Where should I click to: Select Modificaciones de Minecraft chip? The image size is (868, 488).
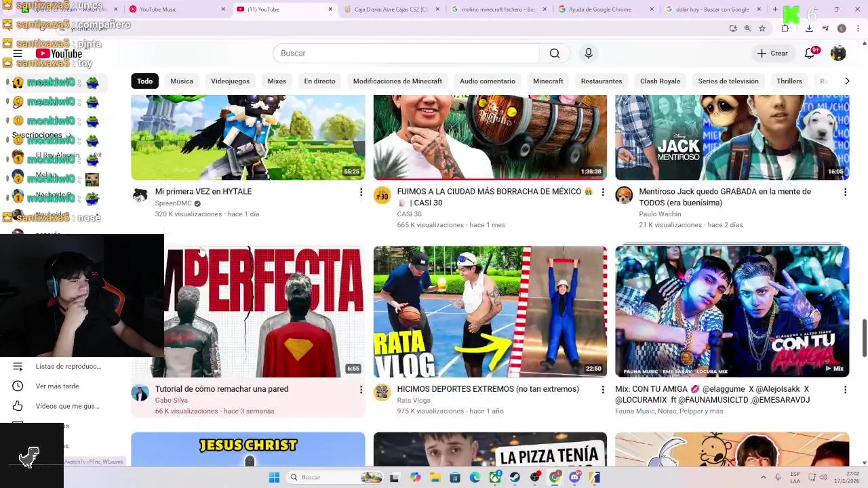[x=397, y=81]
